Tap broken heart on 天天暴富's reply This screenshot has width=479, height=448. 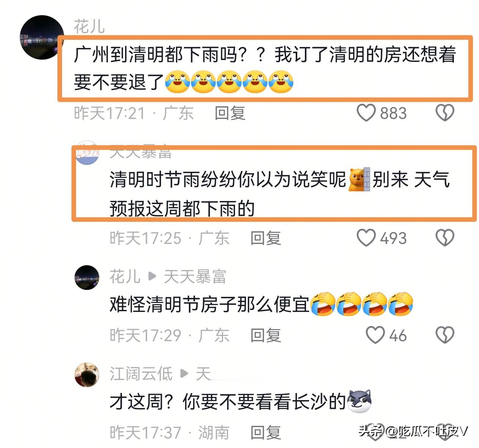click(445, 238)
